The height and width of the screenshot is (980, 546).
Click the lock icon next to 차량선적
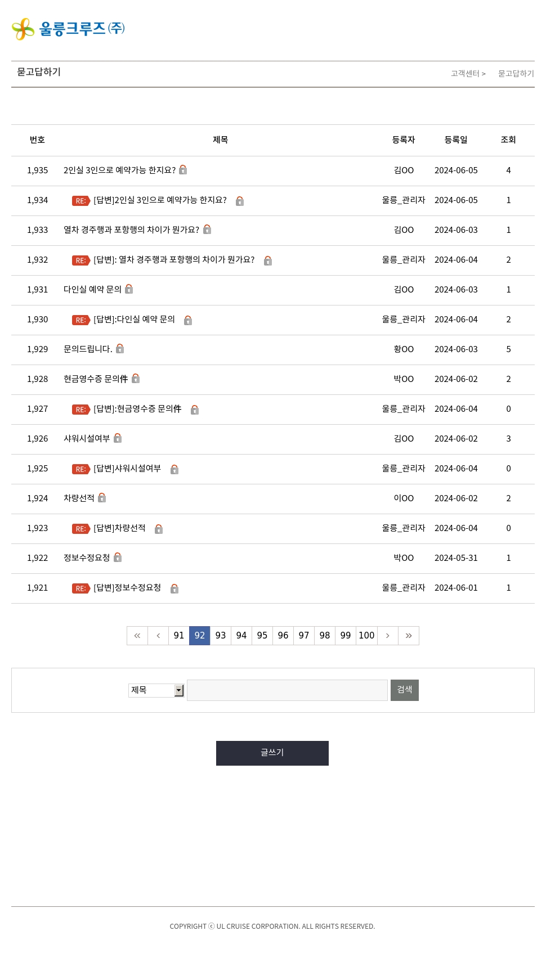[102, 498]
